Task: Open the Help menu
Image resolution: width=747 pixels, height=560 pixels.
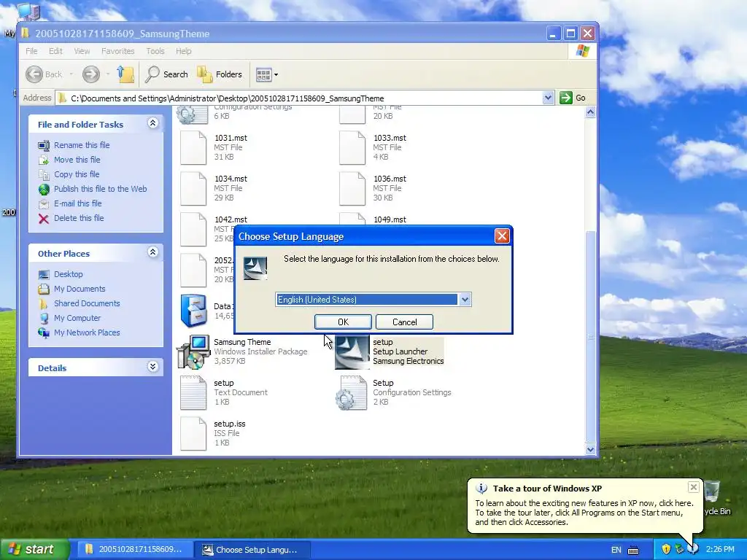Action: pos(183,51)
